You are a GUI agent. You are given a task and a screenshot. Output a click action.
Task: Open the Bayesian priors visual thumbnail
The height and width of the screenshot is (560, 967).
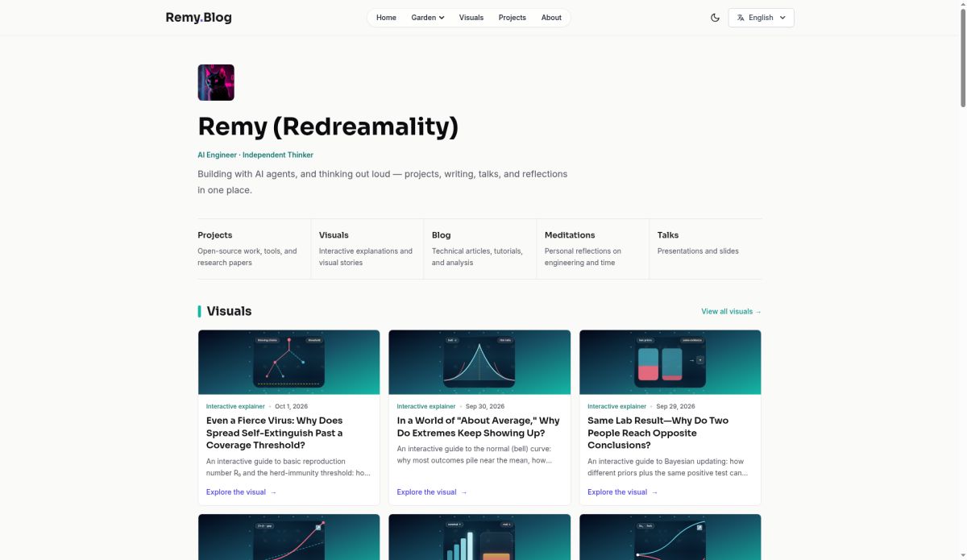pos(670,362)
